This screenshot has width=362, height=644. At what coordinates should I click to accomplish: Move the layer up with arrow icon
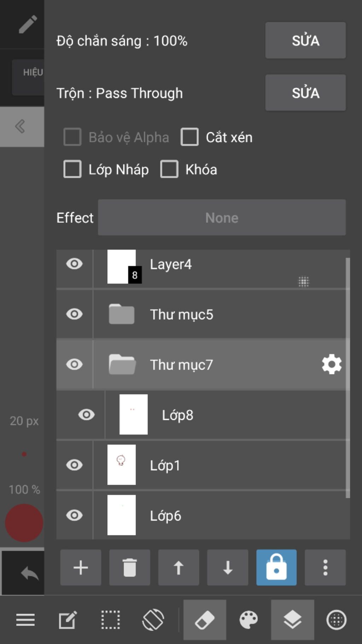coord(179,567)
